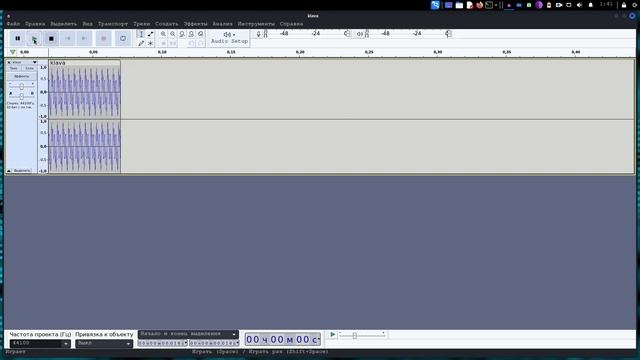Select the Draw (pencil) tool
640x360 pixels.
coord(141,43)
